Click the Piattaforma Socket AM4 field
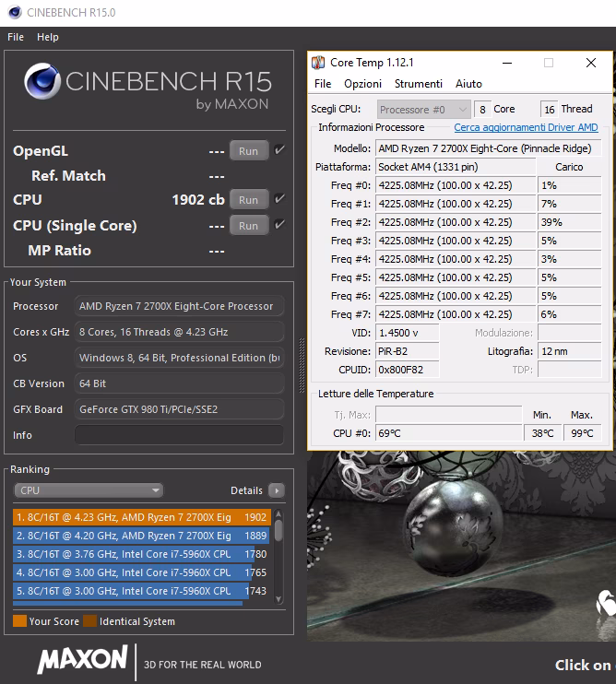616x684 pixels. pyautogui.click(x=456, y=167)
